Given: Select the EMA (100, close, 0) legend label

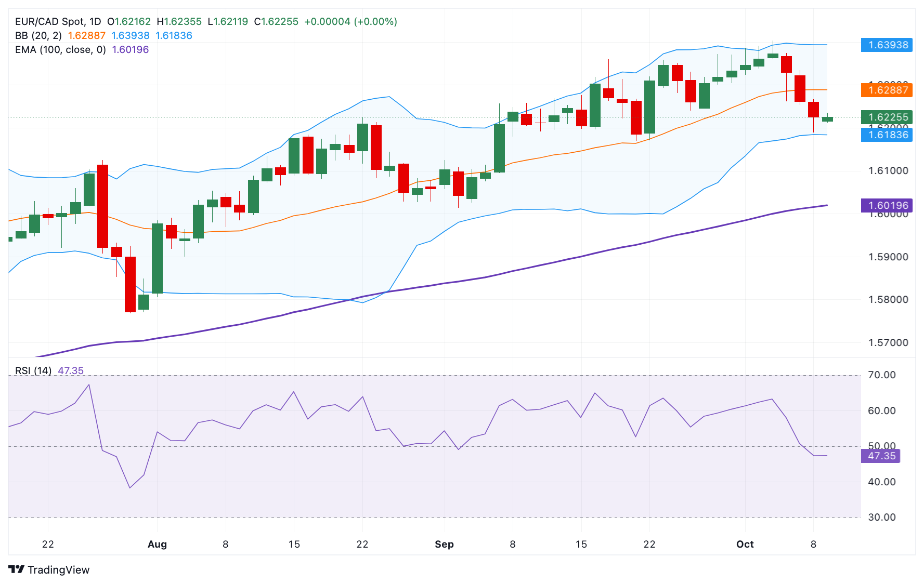Looking at the screenshot, I should [x=60, y=49].
